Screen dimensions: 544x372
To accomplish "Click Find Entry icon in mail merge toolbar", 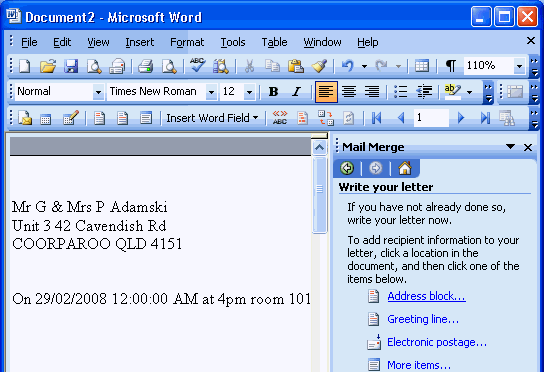I will click(507, 118).
